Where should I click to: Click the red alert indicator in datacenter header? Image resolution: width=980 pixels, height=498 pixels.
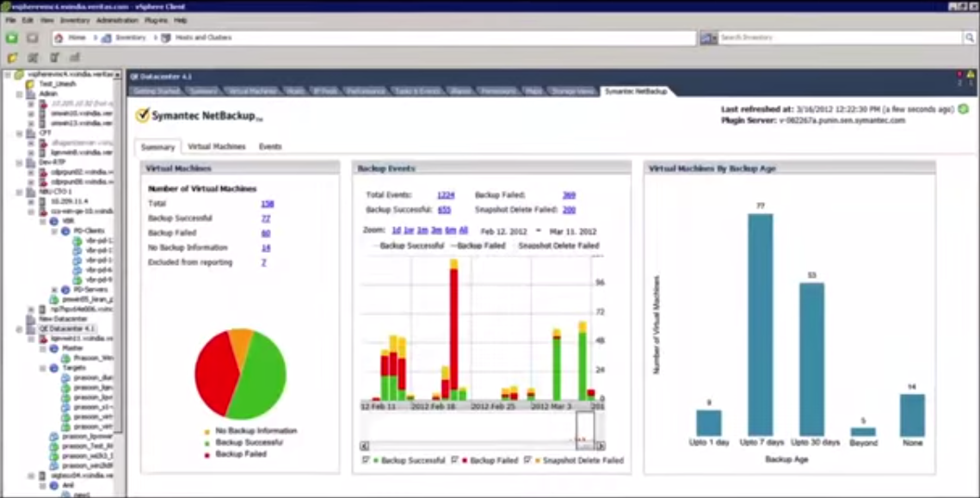959,74
